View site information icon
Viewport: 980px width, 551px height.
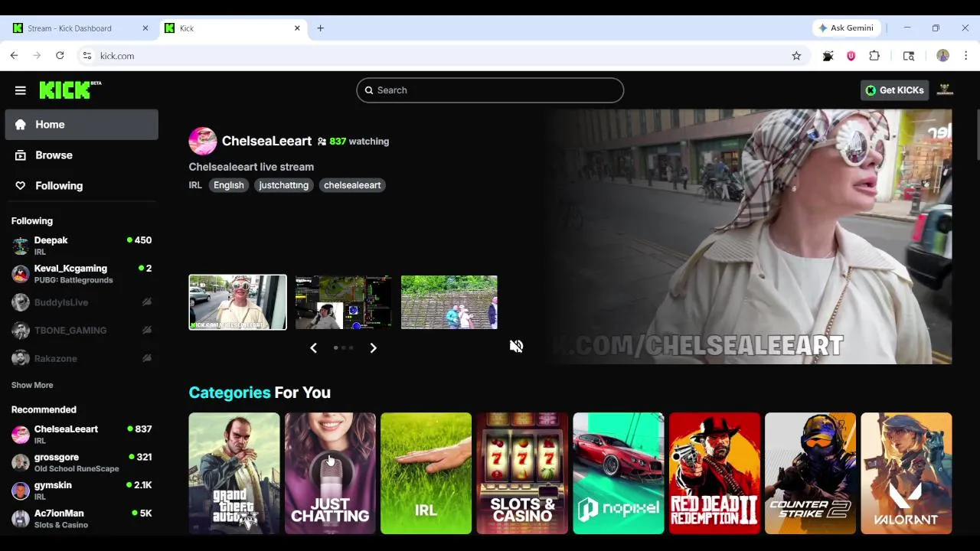(x=87, y=56)
